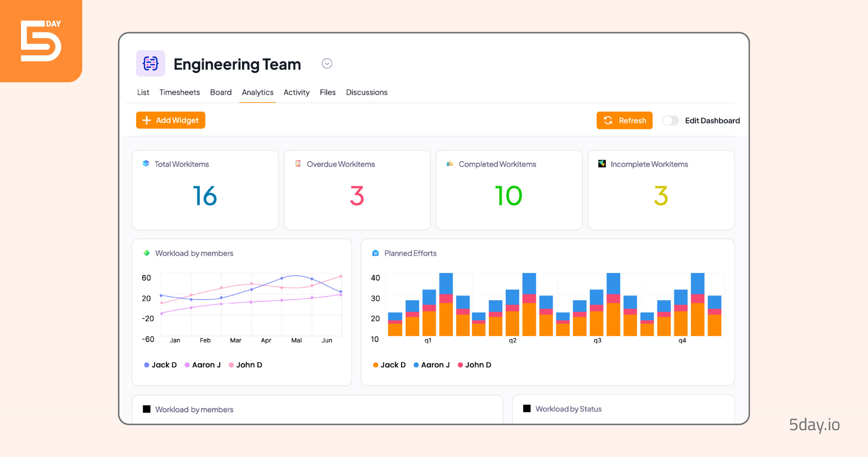Toggle Aaron J series in line chart legend

202,365
